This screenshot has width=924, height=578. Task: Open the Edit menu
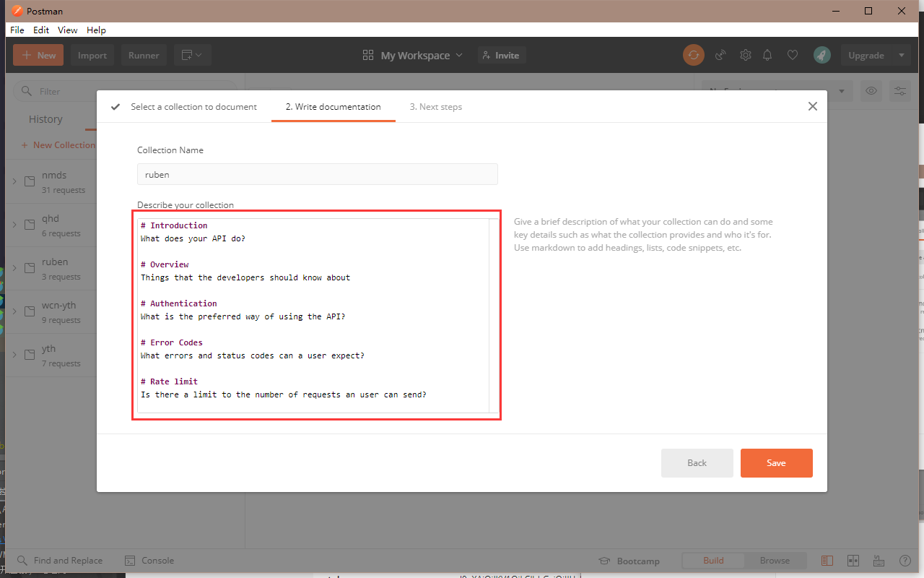click(41, 30)
